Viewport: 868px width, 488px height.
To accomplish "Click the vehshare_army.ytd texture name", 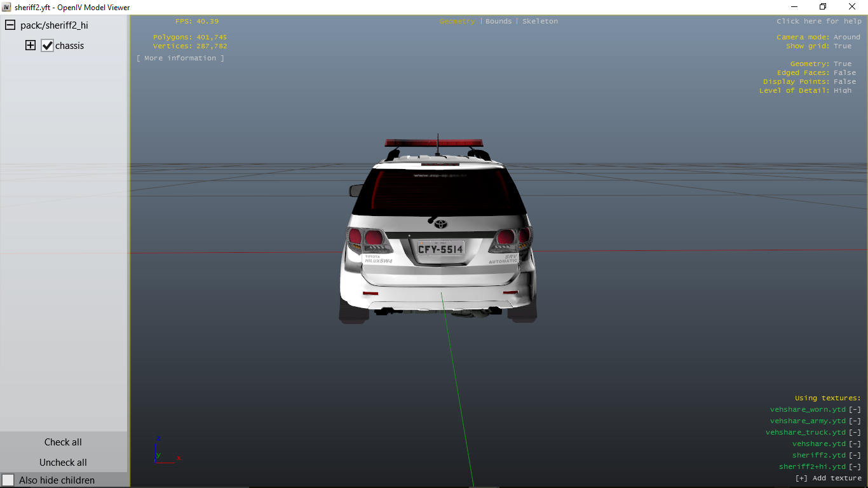I will pos(808,421).
